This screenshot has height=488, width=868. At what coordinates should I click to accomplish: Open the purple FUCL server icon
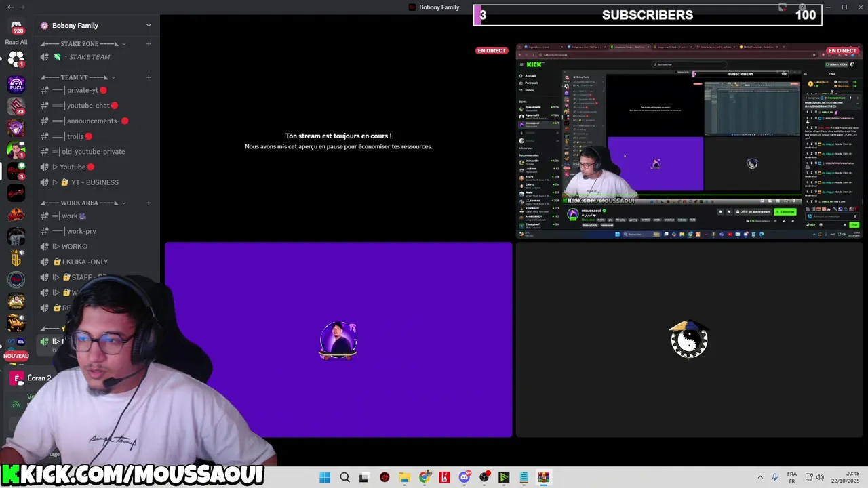(16, 85)
